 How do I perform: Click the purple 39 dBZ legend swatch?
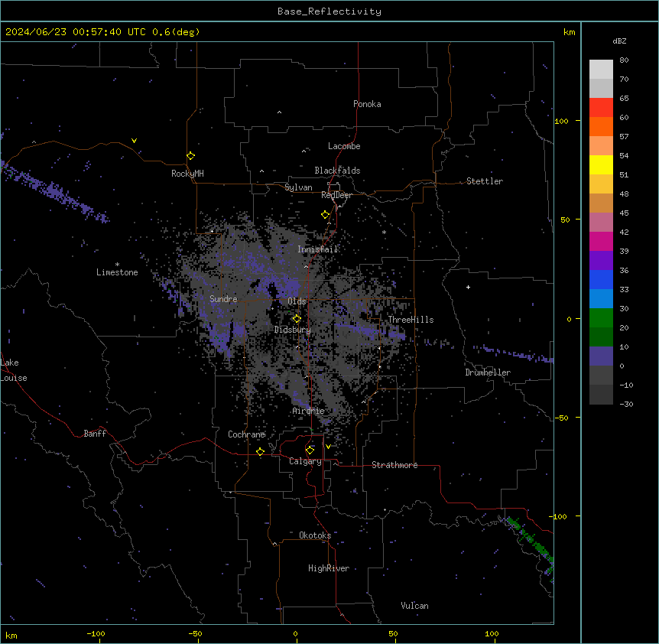pos(601,261)
